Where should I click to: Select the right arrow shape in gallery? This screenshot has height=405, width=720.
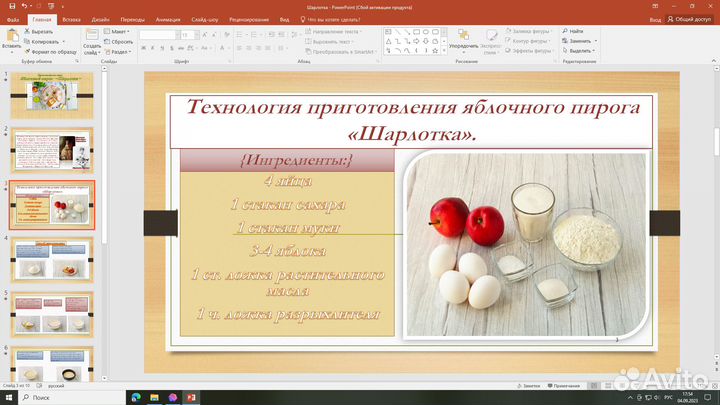[x=416, y=41]
